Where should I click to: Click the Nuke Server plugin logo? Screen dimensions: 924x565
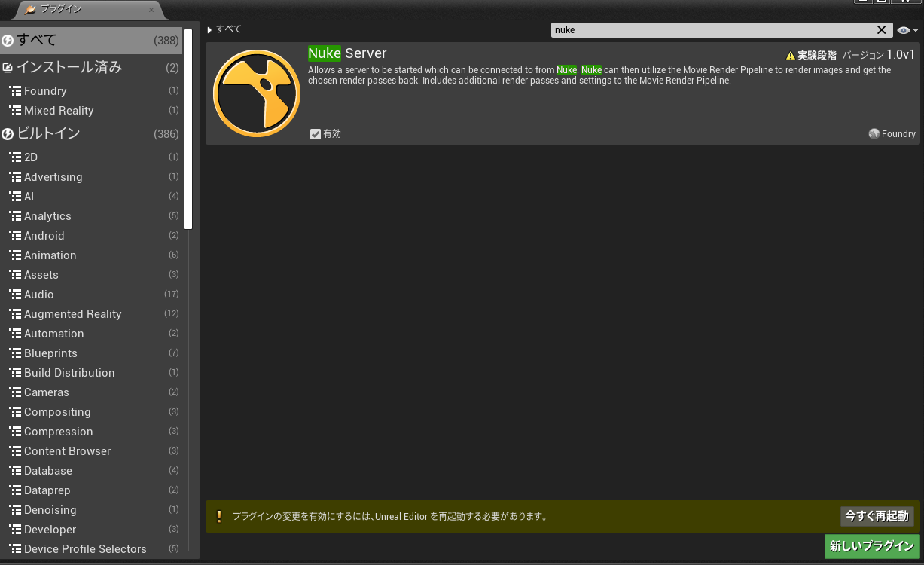(x=257, y=93)
